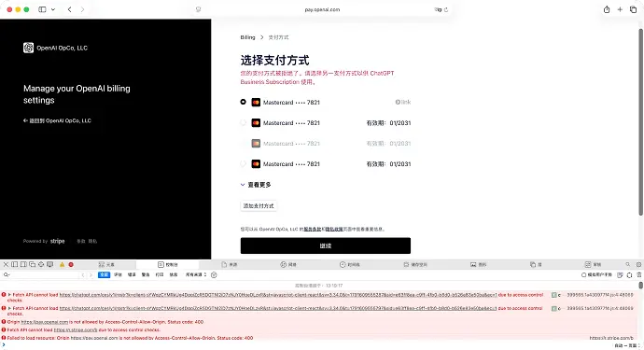Select the first Mastercard 7821 with Link
This screenshot has width=644, height=350.
point(244,102)
